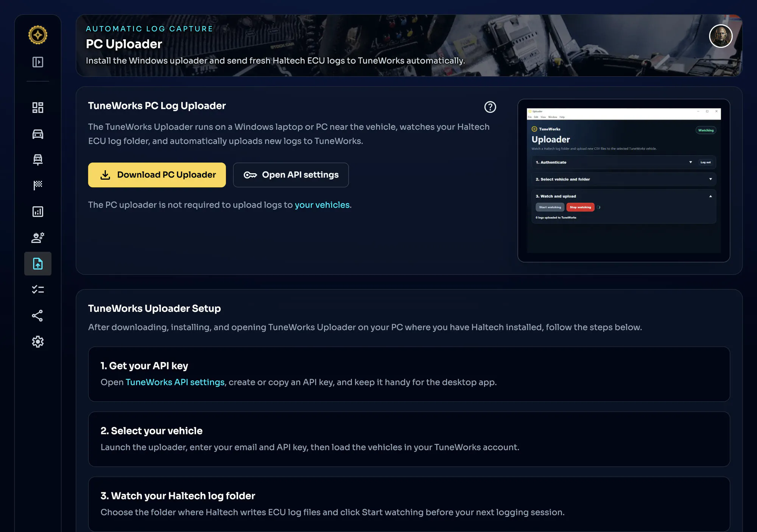The width and height of the screenshot is (757, 532).
Task: Open the checklist tasks icon
Action: (38, 290)
